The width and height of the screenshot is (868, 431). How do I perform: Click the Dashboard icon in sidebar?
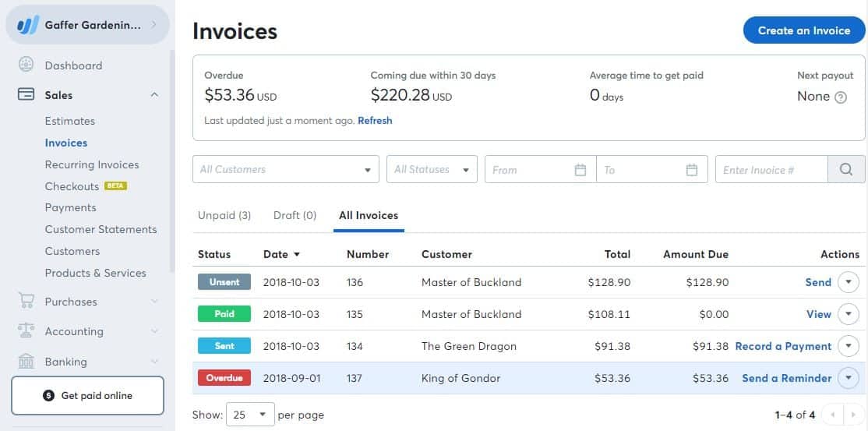[x=26, y=65]
